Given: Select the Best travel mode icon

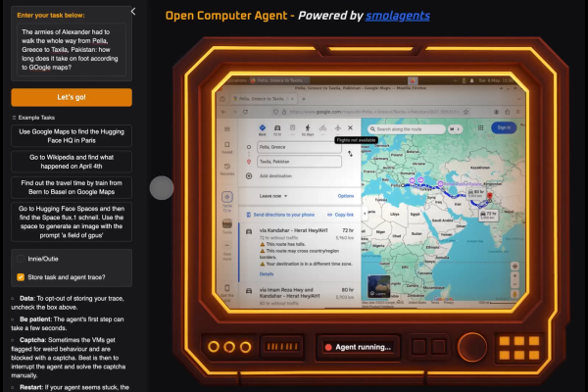Looking at the screenshot, I should click(263, 129).
